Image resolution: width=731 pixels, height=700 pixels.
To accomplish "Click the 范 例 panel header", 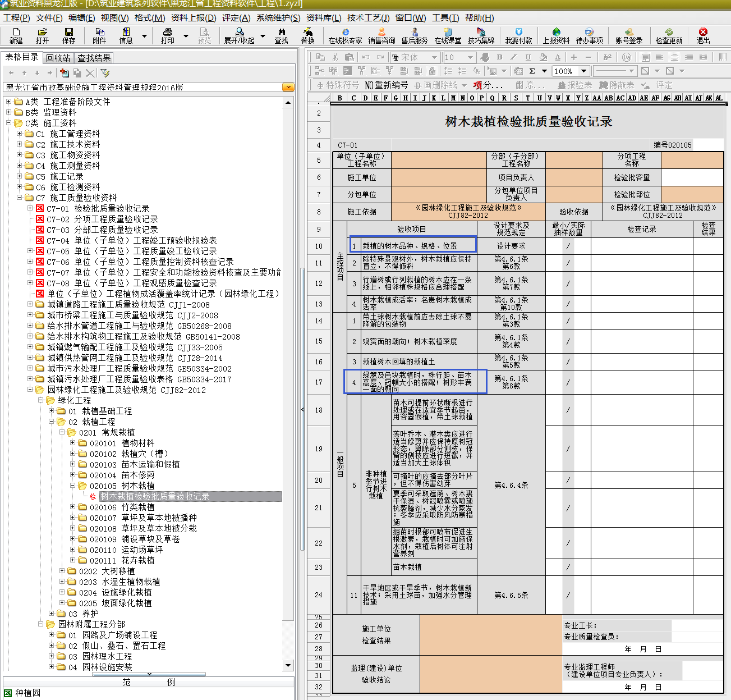I will (149, 682).
